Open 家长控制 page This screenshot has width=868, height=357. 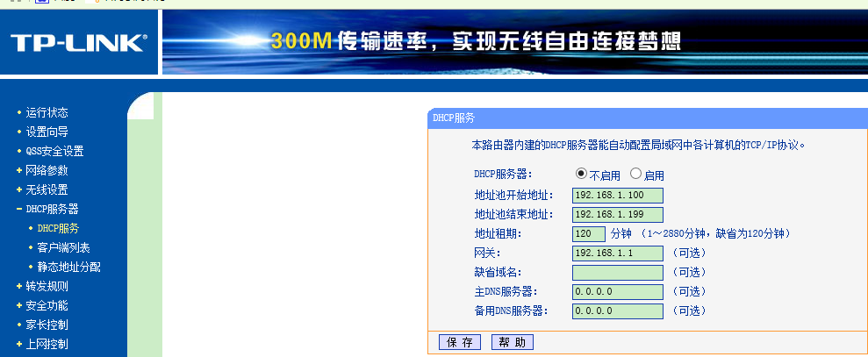click(47, 325)
